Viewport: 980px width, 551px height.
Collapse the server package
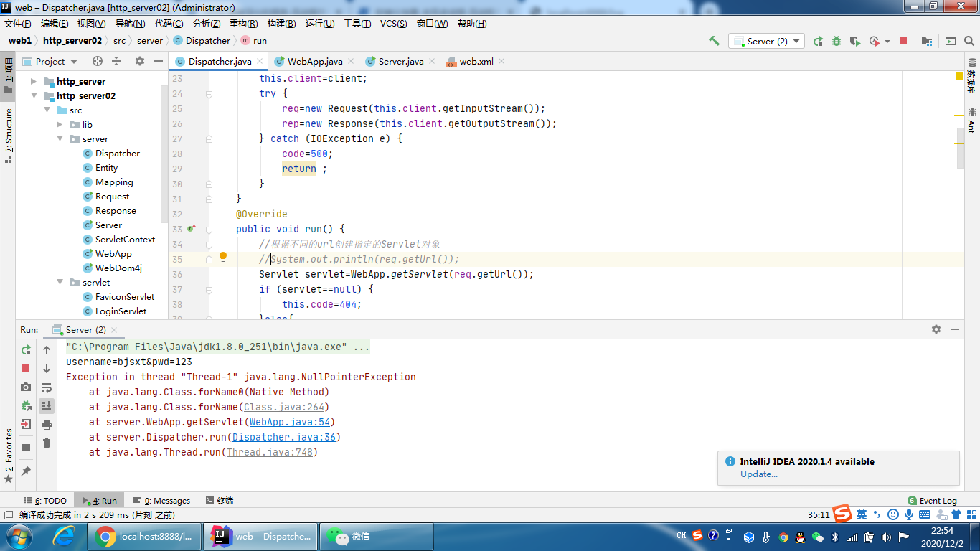(x=60, y=138)
